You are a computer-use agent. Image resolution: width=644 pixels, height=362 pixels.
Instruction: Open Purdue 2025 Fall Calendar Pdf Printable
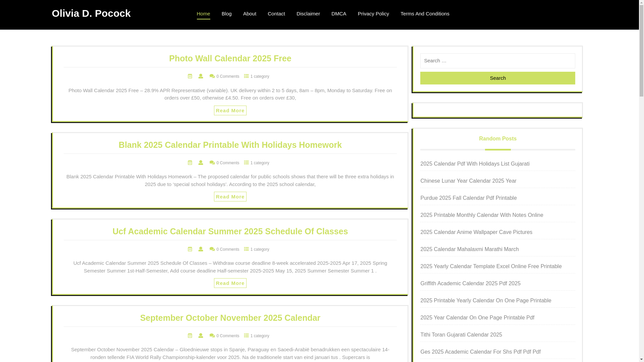[x=469, y=198]
